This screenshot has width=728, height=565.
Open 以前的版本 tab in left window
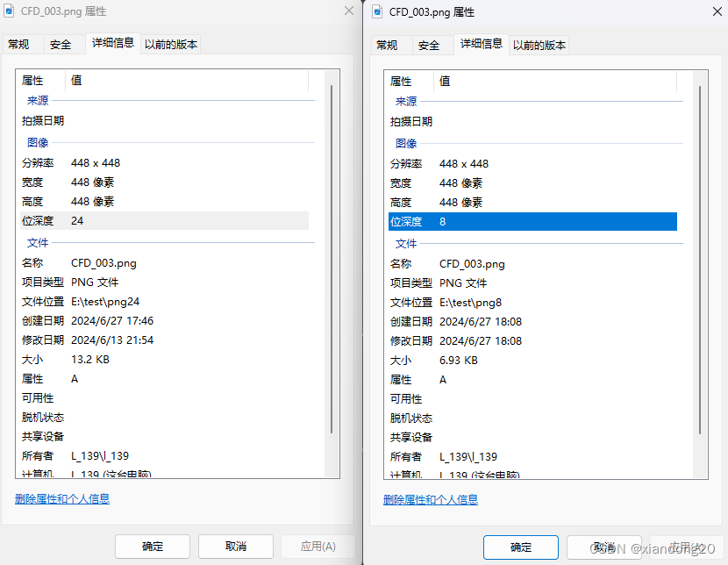coord(171,45)
